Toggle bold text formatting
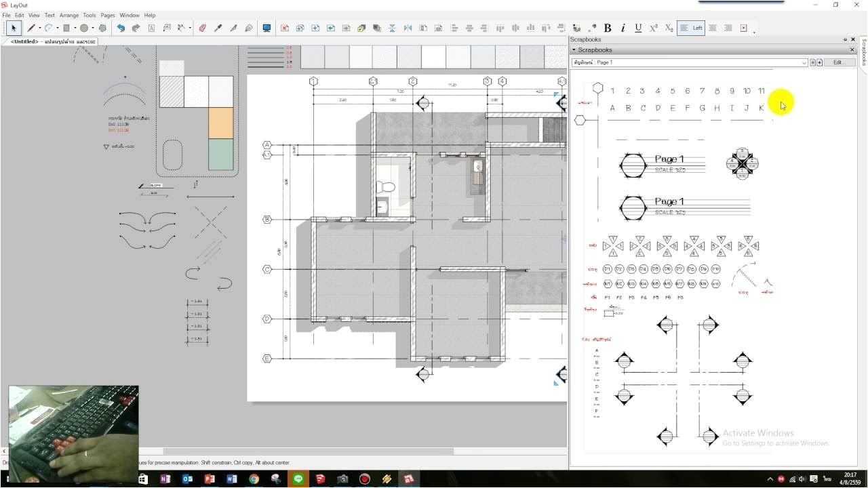Viewport: 868px width, 488px height. [608, 28]
